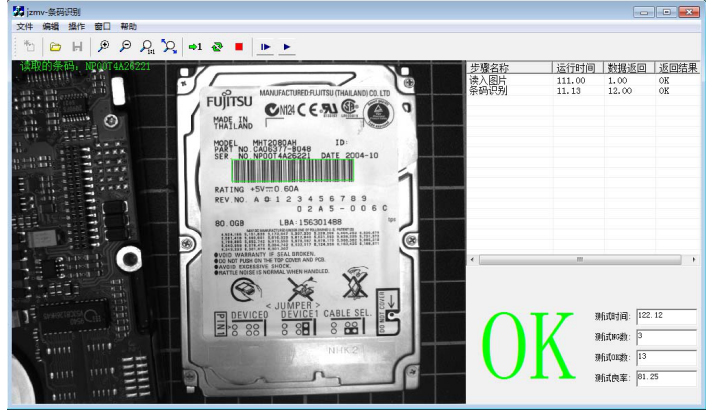Click the 测试OK数 field showing 13
Screen dimensions: 714x411
(x=666, y=357)
